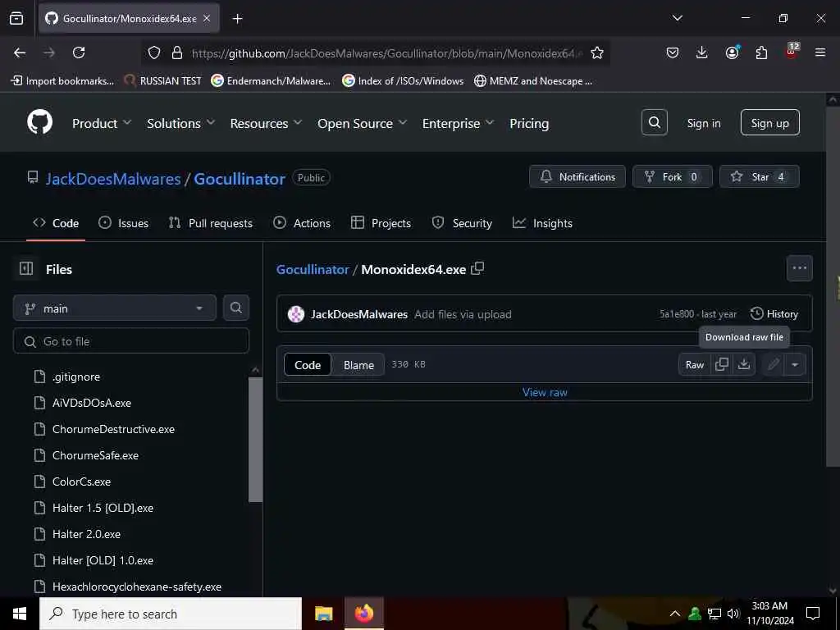
Task: Expand the Enterprise navigation dropdown
Action: [x=458, y=123]
